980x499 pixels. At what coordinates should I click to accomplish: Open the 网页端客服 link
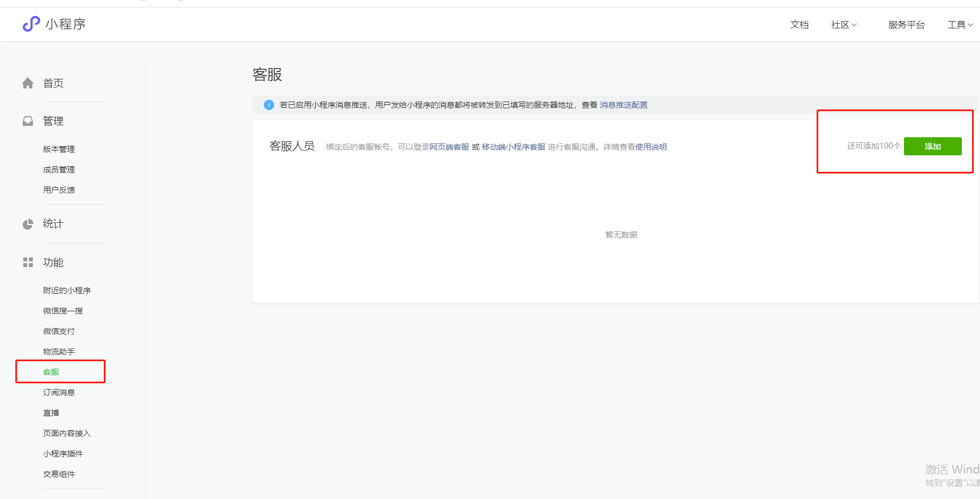(x=449, y=147)
